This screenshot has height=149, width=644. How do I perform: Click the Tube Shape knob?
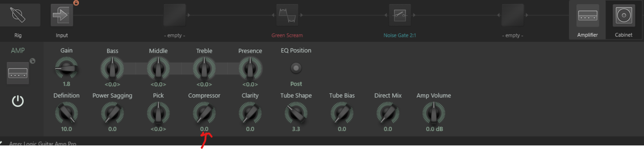tap(296, 113)
